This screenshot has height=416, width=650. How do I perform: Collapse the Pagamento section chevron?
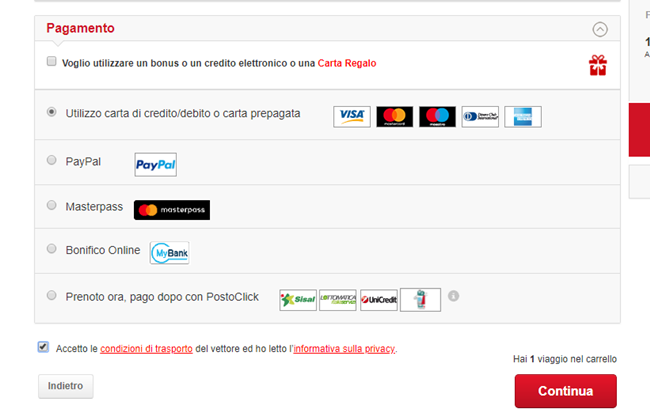click(600, 29)
